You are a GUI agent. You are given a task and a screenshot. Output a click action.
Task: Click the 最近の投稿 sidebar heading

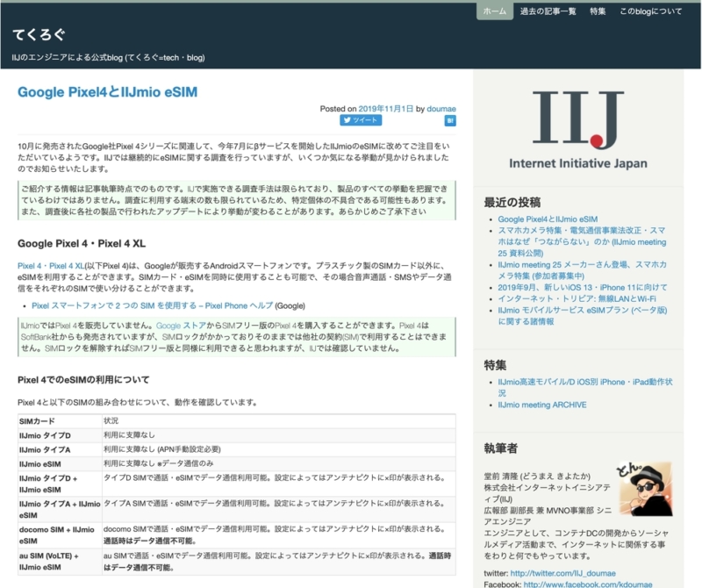pos(512,203)
